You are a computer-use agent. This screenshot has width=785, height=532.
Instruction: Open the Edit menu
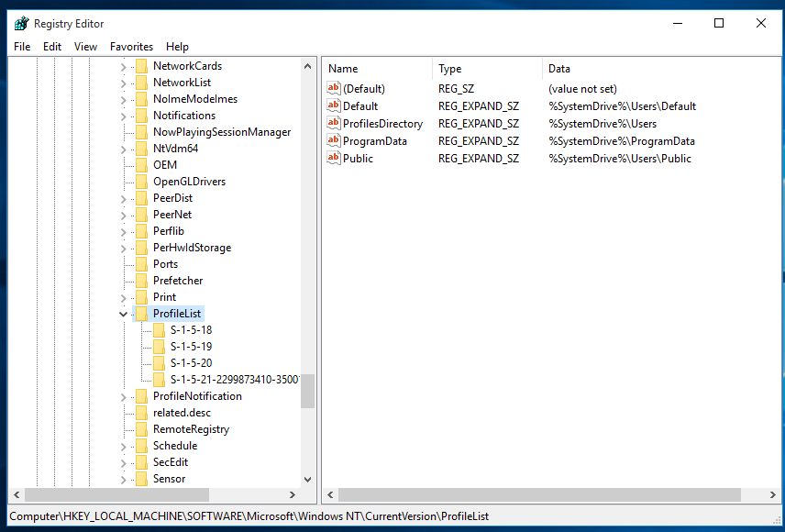(52, 47)
